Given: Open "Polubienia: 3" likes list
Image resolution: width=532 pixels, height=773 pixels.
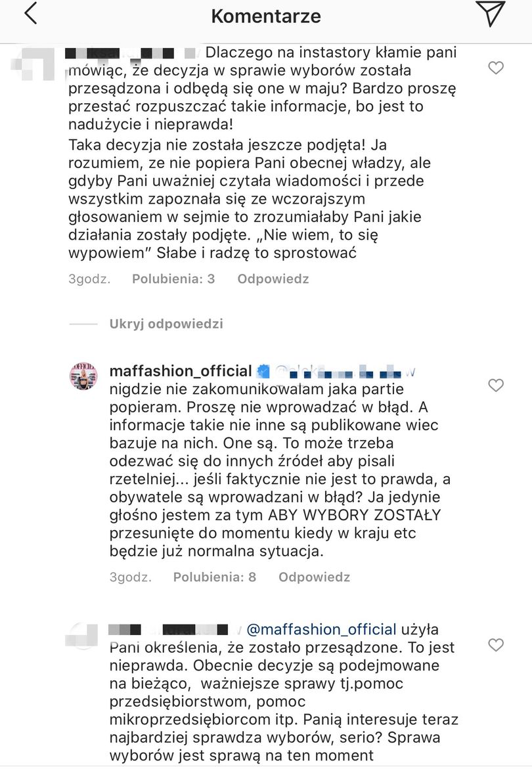Looking at the screenshot, I should (x=173, y=279).
